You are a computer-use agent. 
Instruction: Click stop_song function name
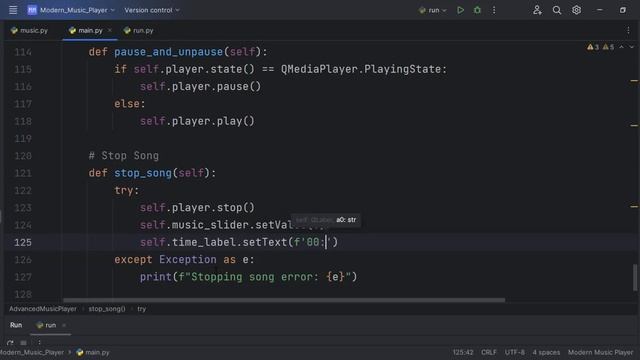(x=142, y=173)
